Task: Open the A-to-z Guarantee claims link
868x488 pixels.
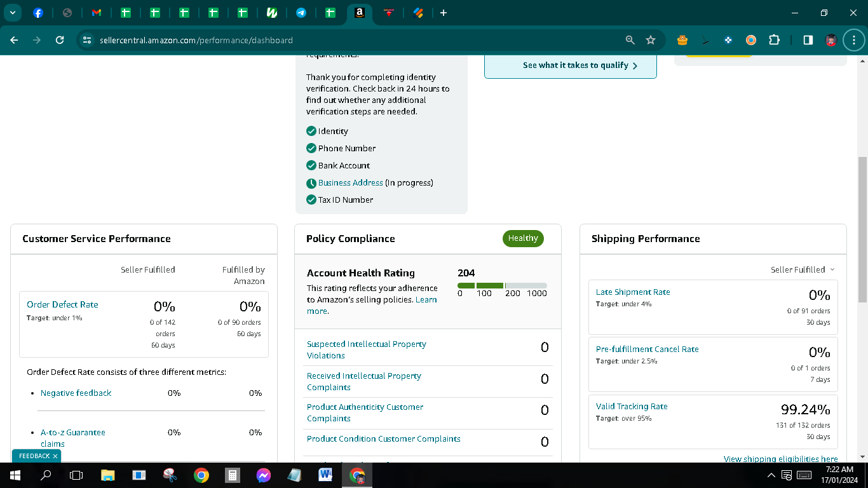Action: pyautogui.click(x=73, y=438)
